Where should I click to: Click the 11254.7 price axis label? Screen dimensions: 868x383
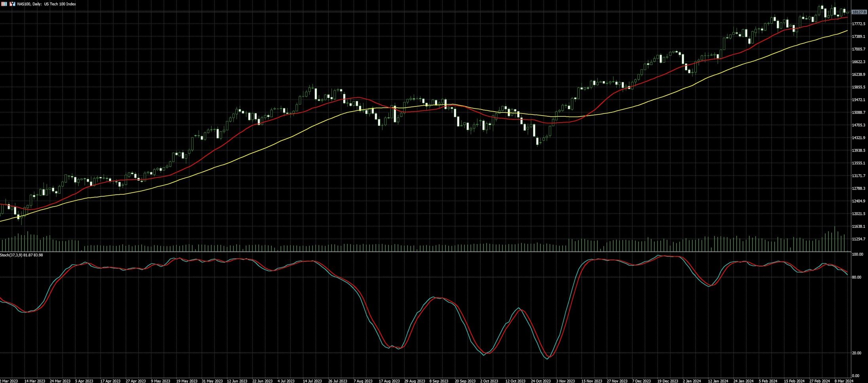(x=859, y=239)
